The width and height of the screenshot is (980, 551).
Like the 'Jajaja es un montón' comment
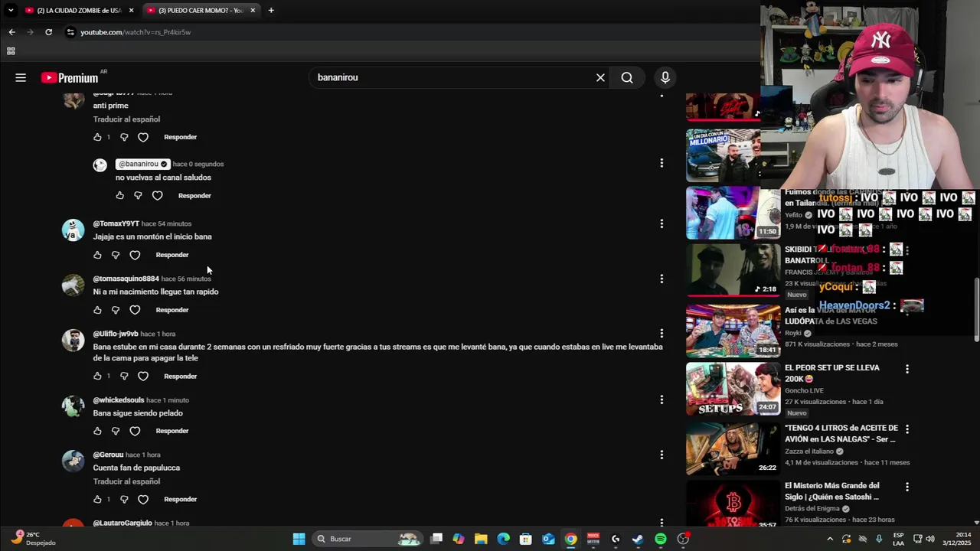(97, 255)
